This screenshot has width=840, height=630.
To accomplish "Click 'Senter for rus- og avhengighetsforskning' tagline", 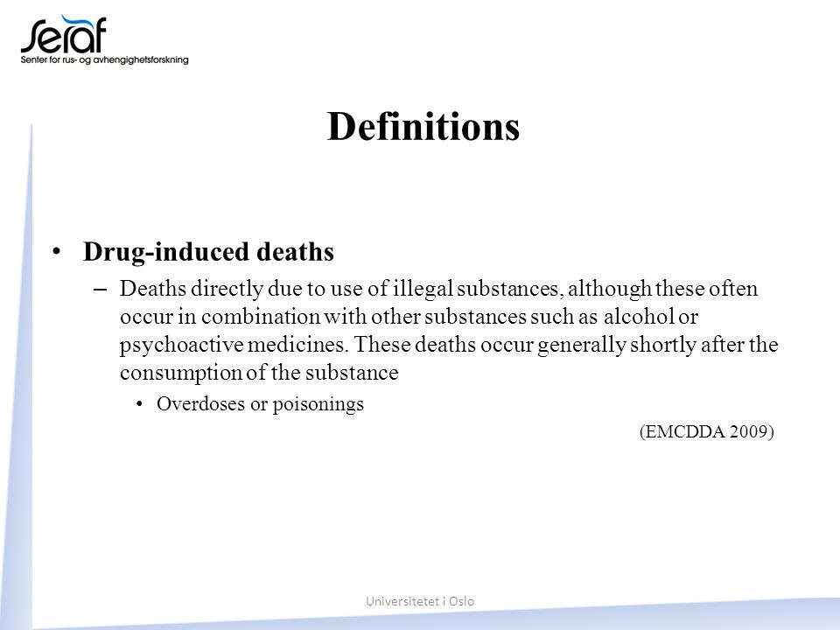I will pos(104,60).
